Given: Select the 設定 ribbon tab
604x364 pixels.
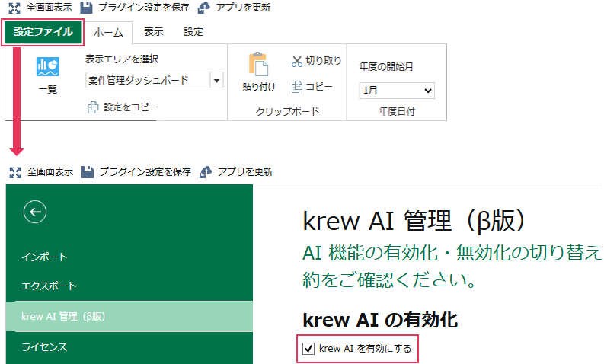Looking at the screenshot, I should pos(193,32).
